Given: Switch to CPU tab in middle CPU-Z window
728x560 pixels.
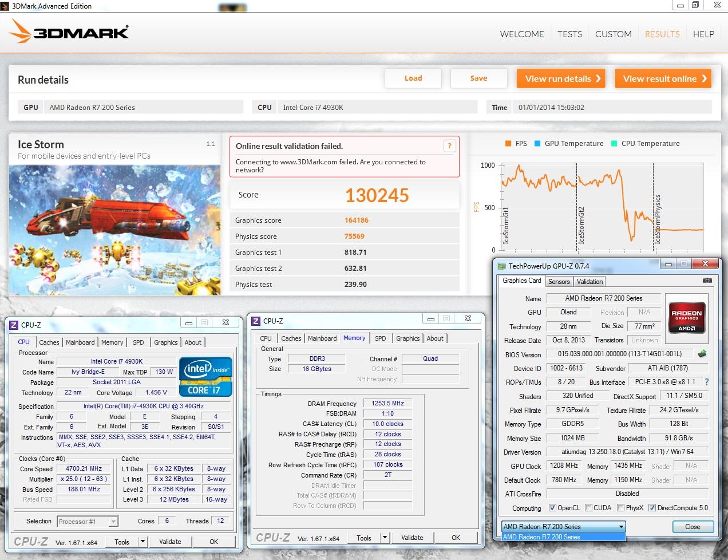Looking at the screenshot, I should click(266, 338).
